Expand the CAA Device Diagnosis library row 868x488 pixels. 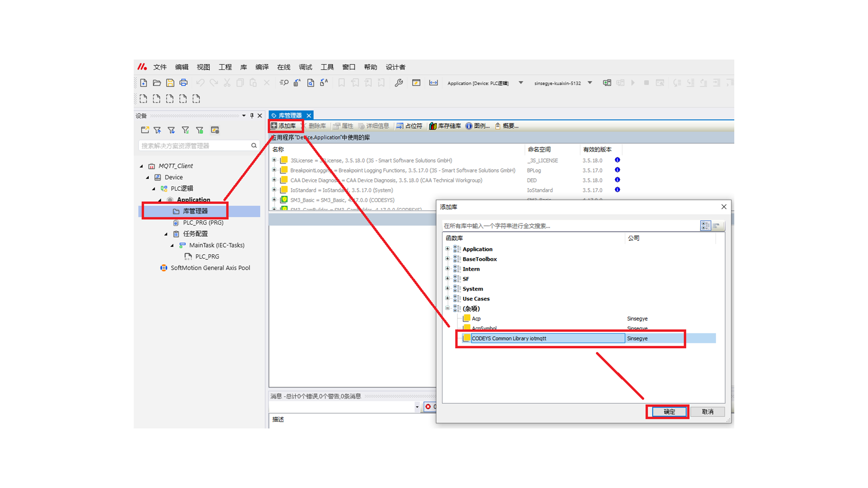(274, 180)
